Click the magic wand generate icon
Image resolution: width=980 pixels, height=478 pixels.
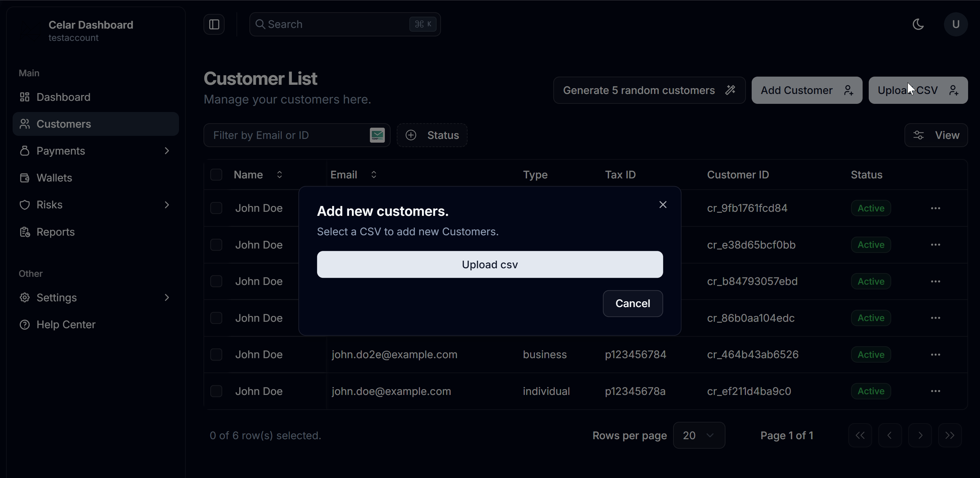(x=730, y=90)
